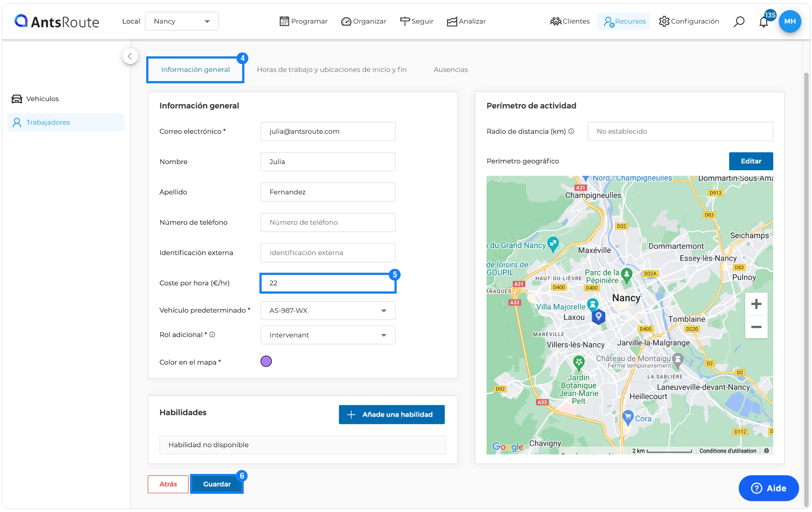Click Editar for geographic perimeter

(751, 161)
